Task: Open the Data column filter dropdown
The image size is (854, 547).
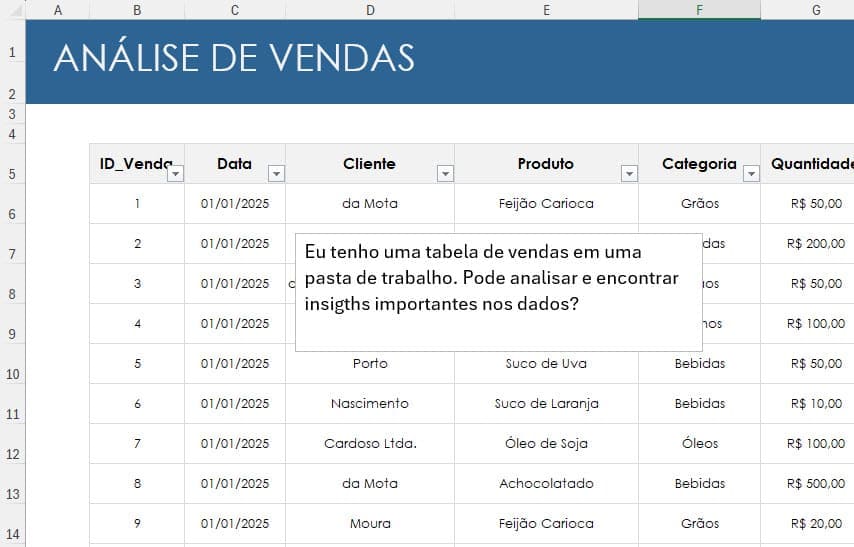Action: 276,174
